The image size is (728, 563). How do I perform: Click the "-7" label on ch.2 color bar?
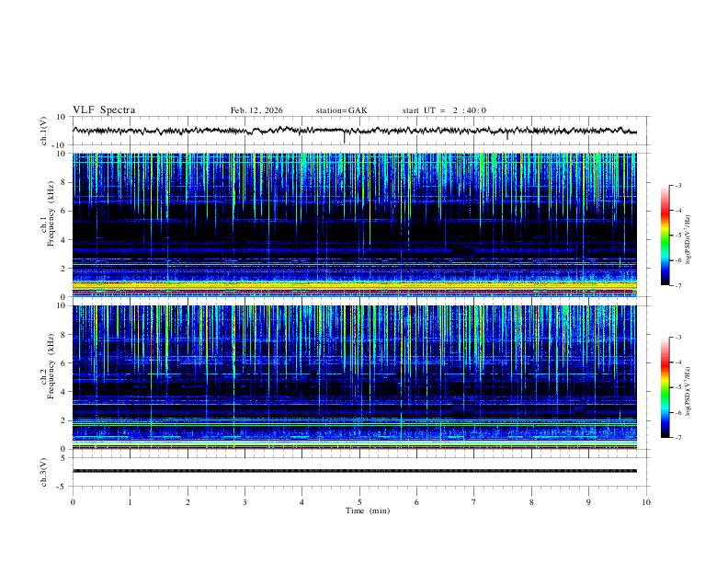[x=677, y=438]
